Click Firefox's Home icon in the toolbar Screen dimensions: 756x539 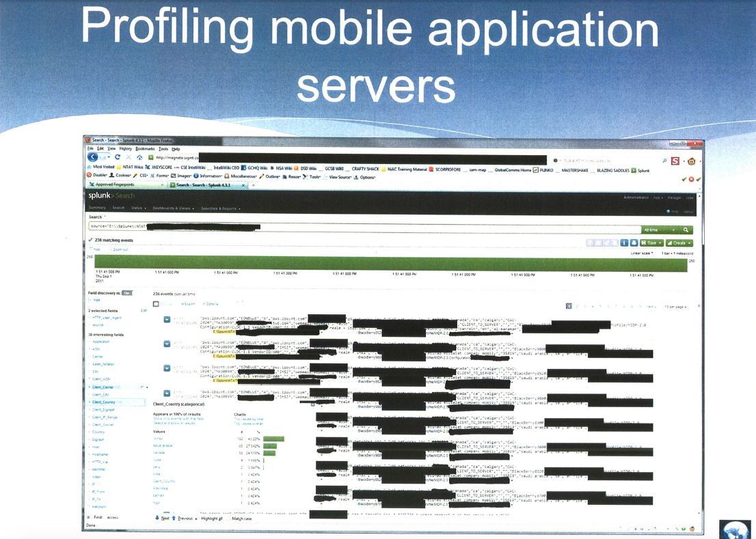coord(140,157)
